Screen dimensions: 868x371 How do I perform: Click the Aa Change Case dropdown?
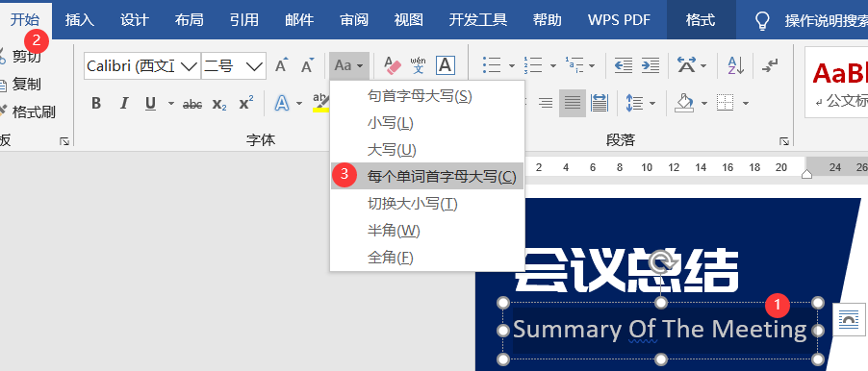tap(349, 65)
